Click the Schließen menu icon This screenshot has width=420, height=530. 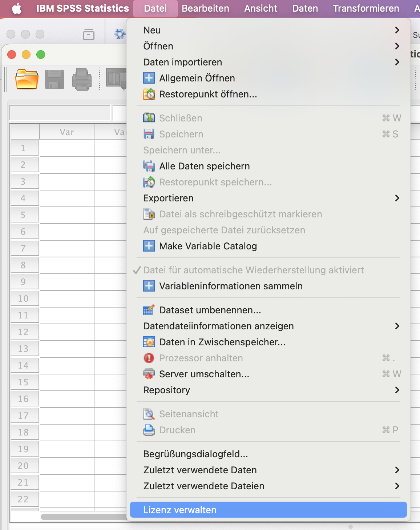(x=149, y=118)
